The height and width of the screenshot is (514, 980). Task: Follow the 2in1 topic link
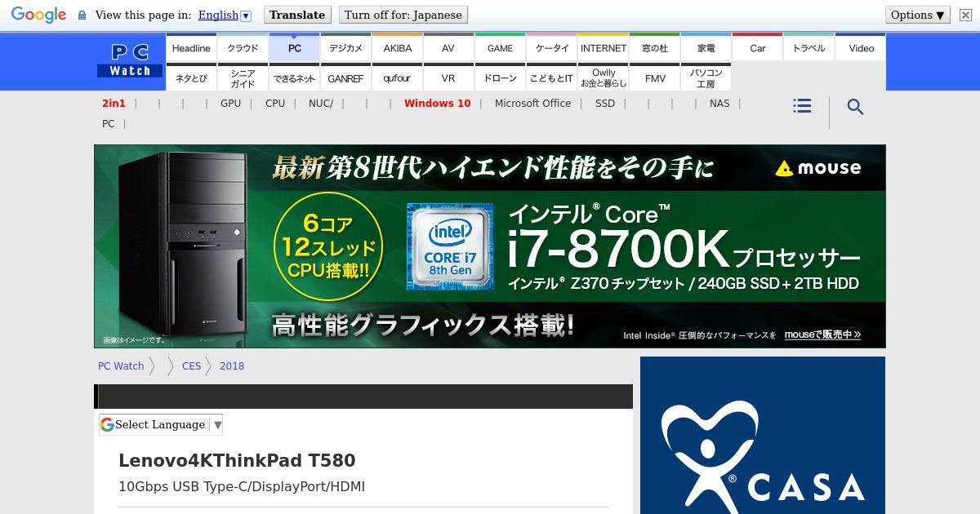pos(114,103)
